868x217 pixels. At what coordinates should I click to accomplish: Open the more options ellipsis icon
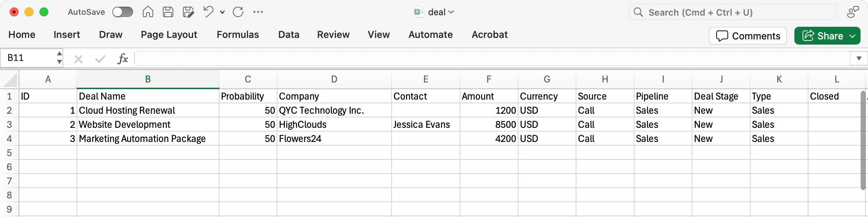[x=258, y=12]
